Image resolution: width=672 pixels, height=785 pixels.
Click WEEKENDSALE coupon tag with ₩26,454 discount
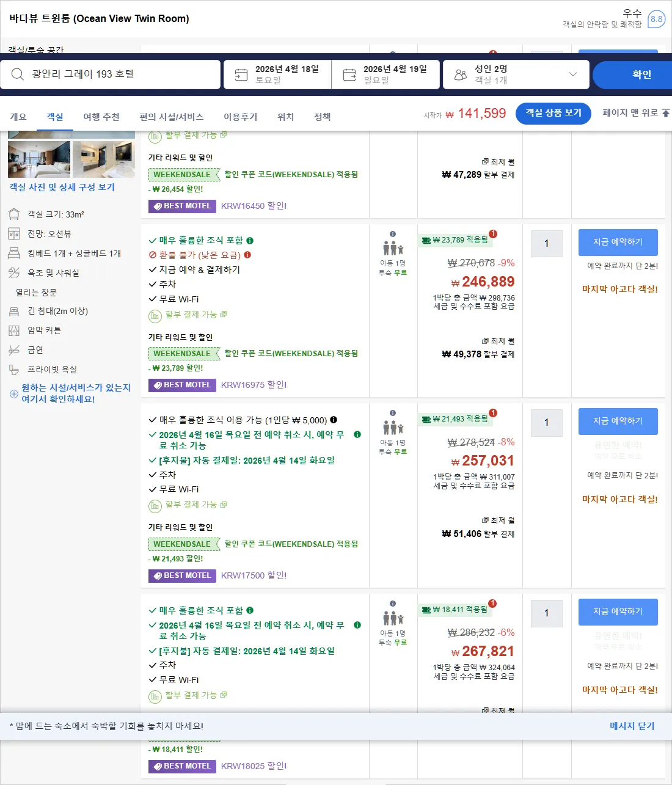point(184,175)
